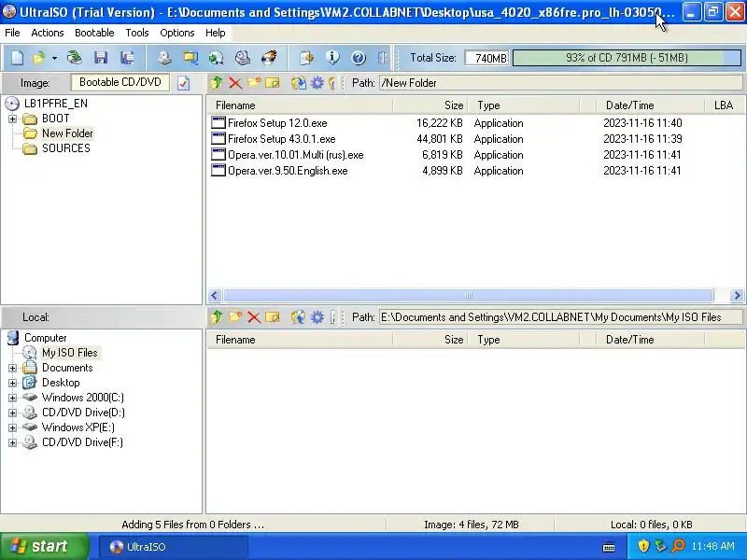The image size is (747, 560).
Task: Click the Add to image icon in local toolbar
Action: 299,317
